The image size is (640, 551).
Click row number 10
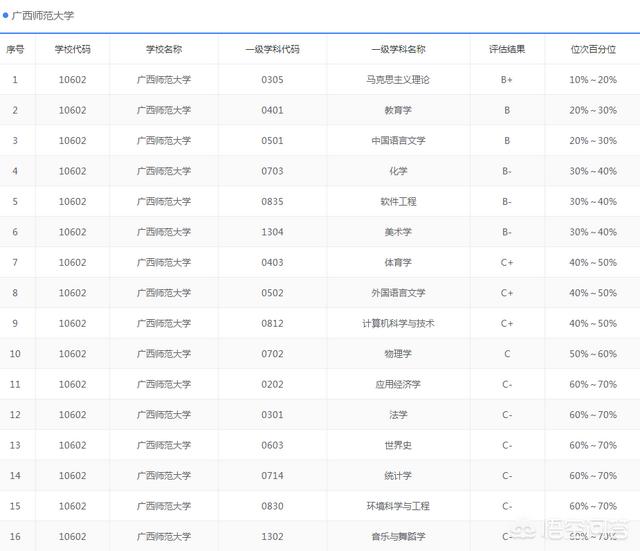pyautogui.click(x=15, y=354)
